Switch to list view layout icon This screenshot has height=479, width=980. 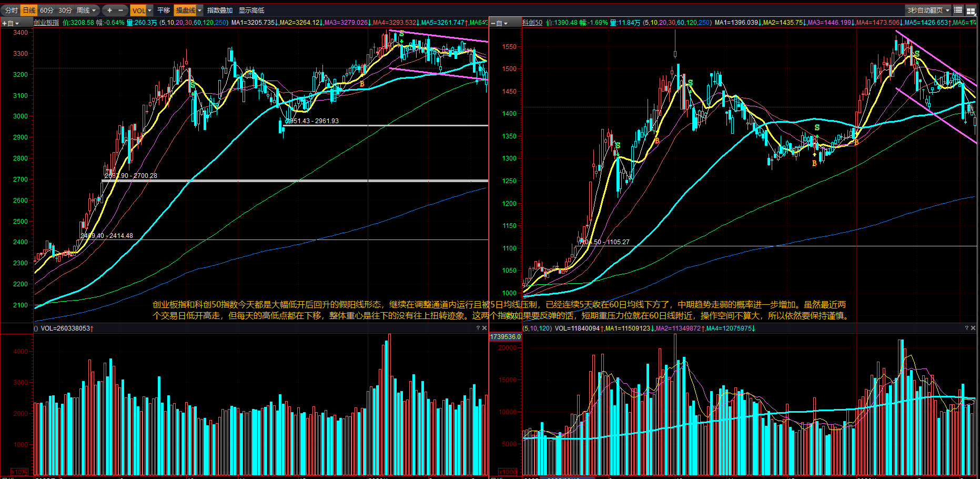[x=958, y=11]
